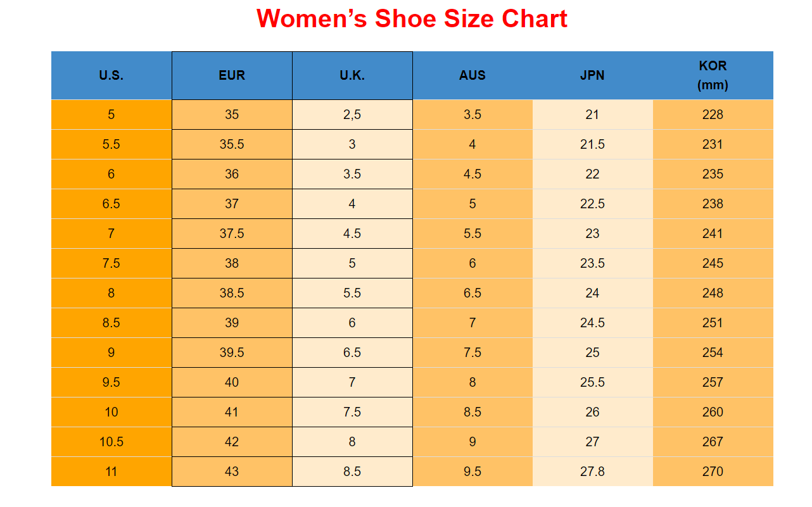Select the EUR cell containing 35.5
The image size is (812, 507).
coord(232,144)
